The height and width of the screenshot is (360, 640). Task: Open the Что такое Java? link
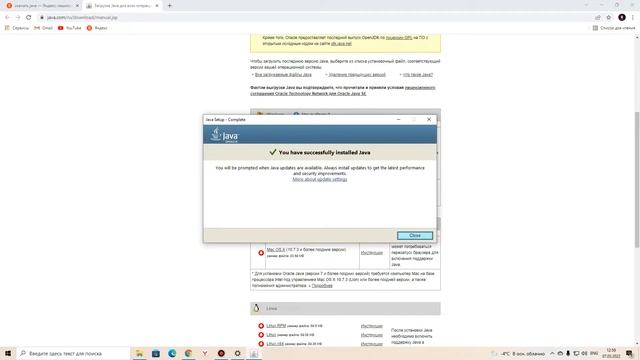pos(418,75)
